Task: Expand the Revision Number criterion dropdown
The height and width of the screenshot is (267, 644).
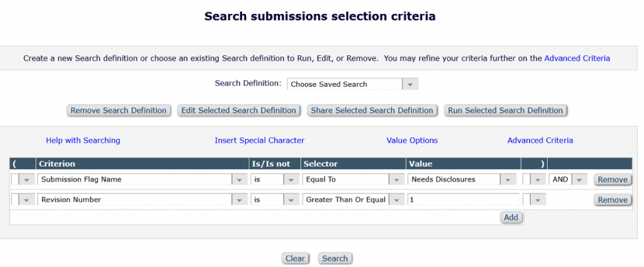Action: (x=142, y=200)
